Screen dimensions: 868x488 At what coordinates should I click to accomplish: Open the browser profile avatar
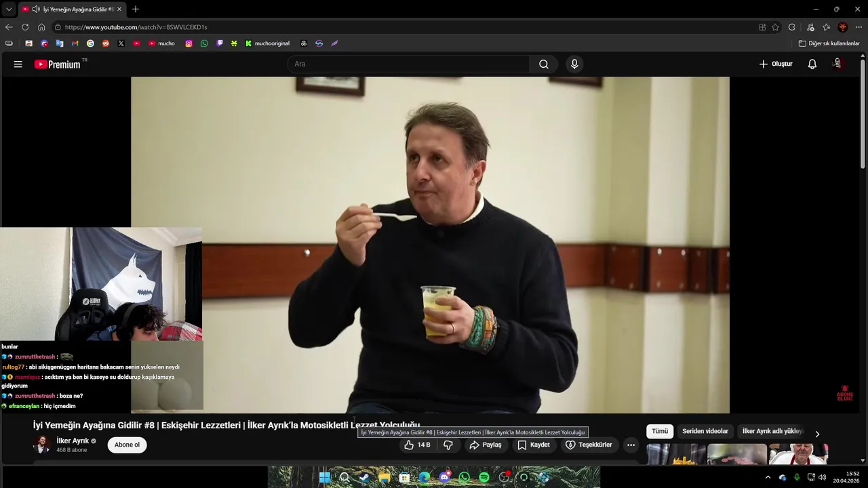click(x=843, y=27)
